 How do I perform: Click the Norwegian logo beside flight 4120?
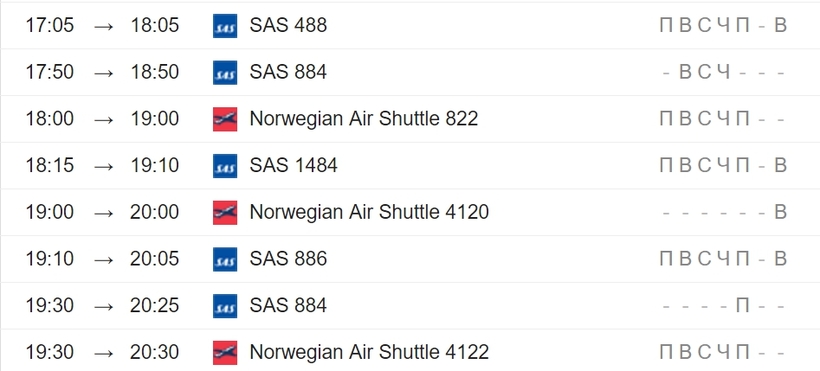pyautogui.click(x=225, y=212)
